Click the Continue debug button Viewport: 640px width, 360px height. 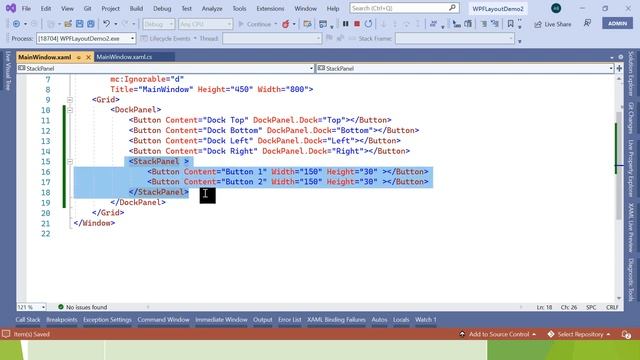click(x=255, y=24)
